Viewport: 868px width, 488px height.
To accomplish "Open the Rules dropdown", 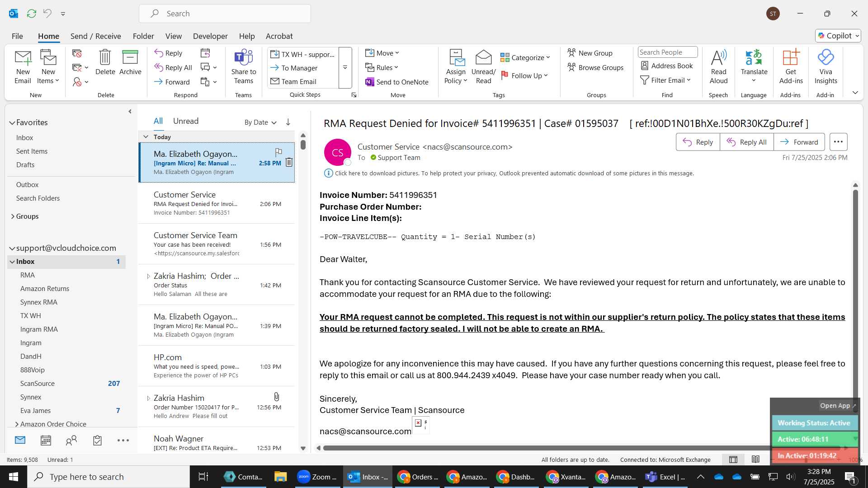I will click(x=382, y=67).
